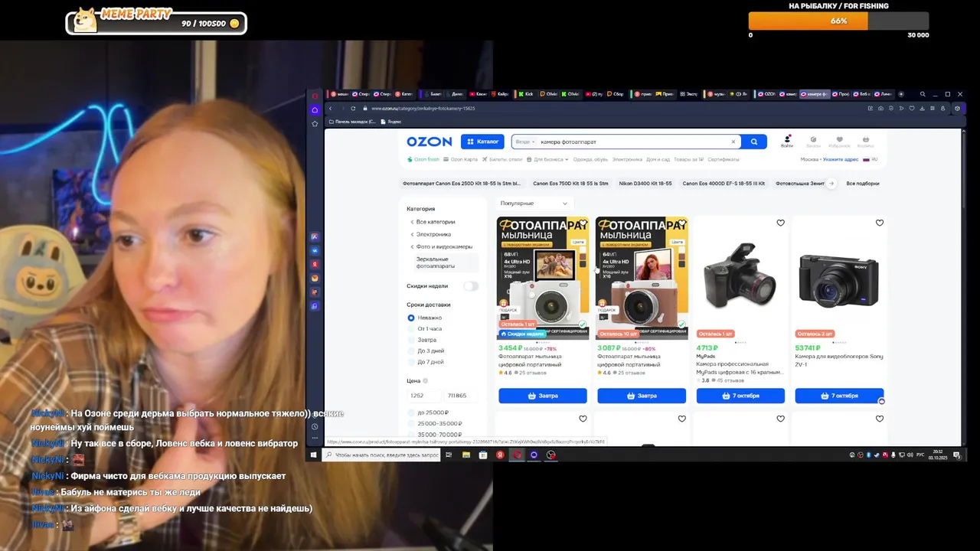Switch to the Kick browser tab
Image resolution: width=980 pixels, height=551 pixels.
[x=526, y=94]
